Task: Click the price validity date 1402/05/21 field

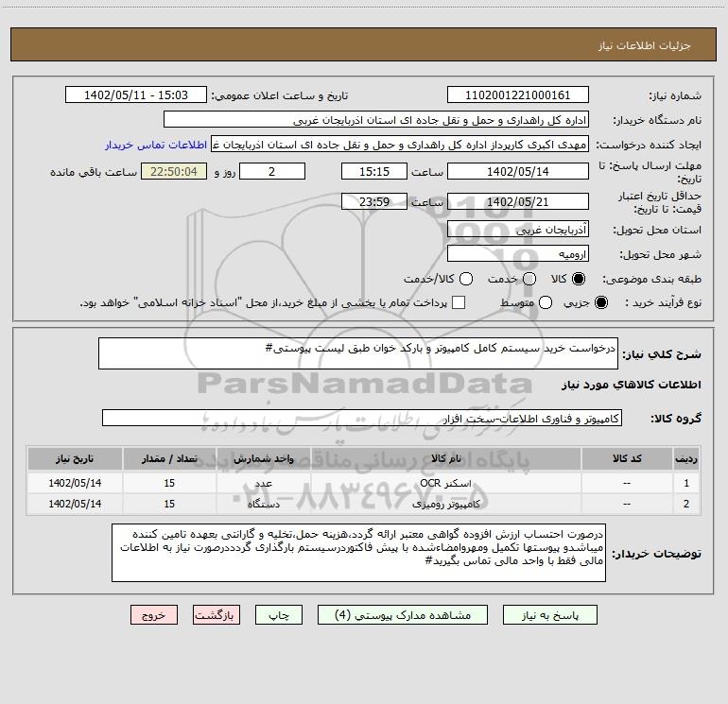Action: tap(518, 202)
